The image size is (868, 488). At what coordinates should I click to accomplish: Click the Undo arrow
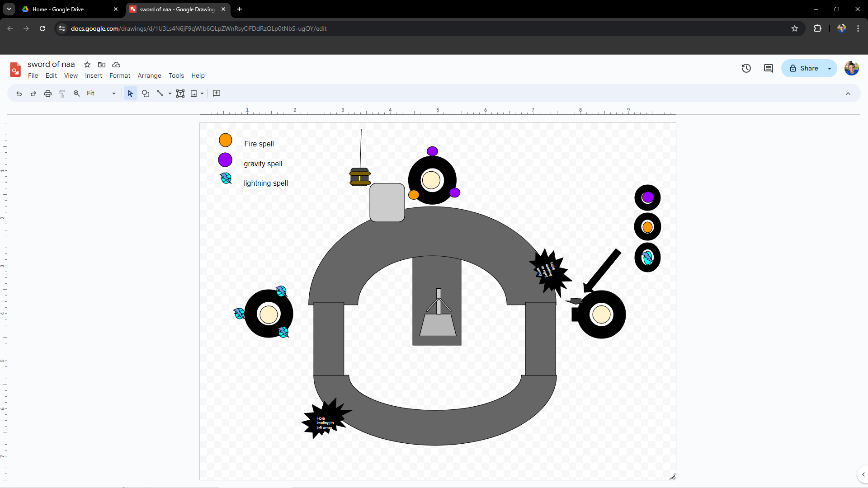click(x=19, y=94)
